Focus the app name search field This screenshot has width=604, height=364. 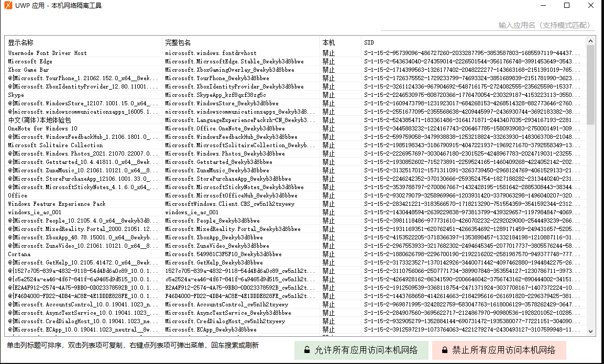488,25
